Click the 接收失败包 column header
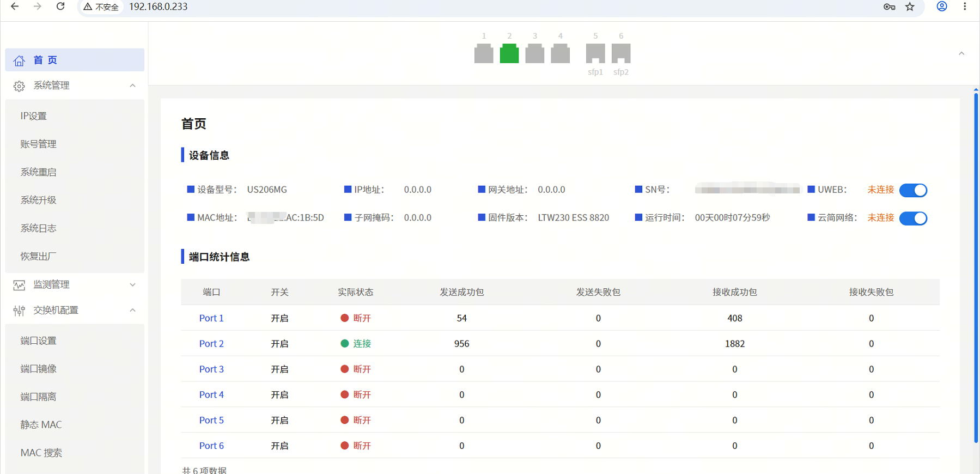The height and width of the screenshot is (474, 980). pos(872,293)
